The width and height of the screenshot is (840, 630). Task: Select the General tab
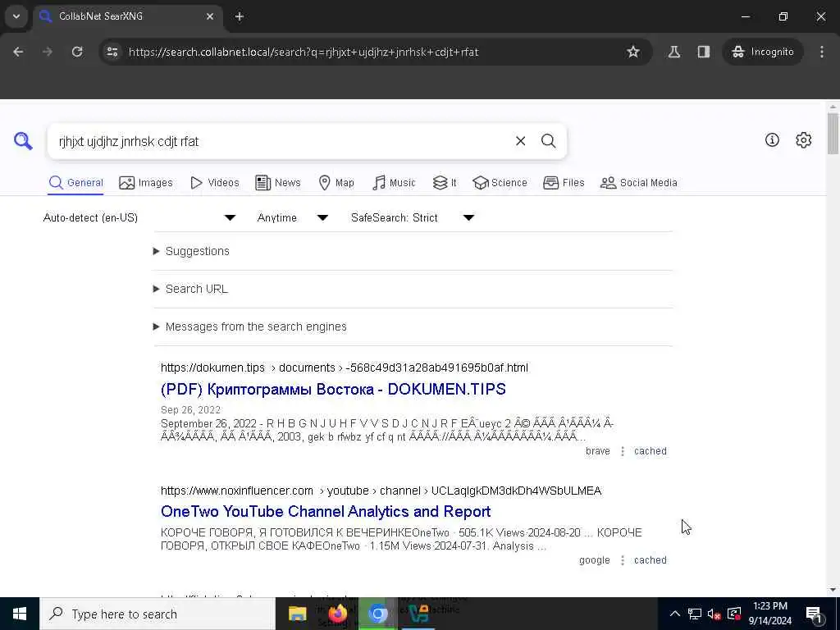(75, 183)
